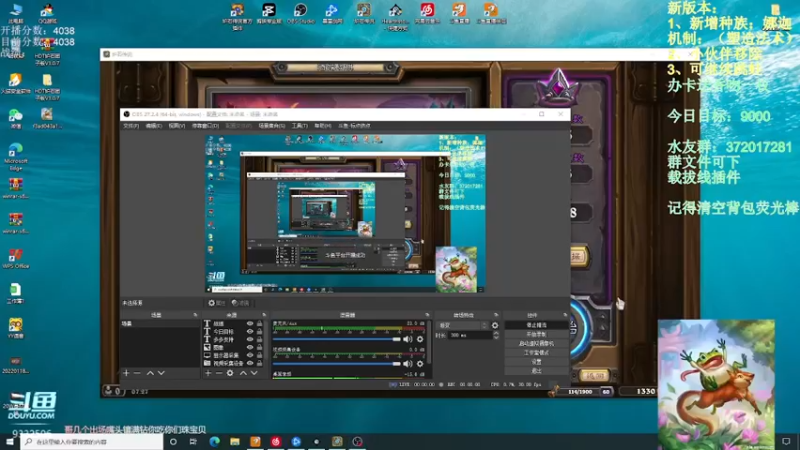The image size is (800, 450).
Task: Click the 开始录制 start recording button
Action: tap(536, 334)
